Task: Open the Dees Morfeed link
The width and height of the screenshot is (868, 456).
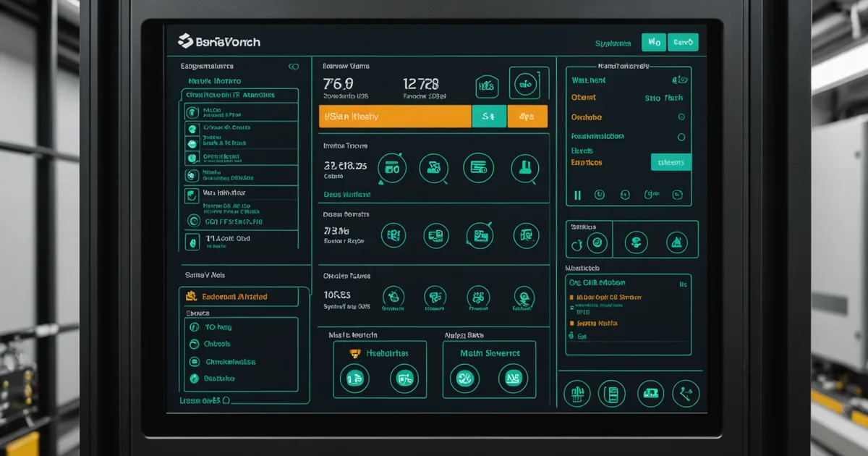Action: (346, 195)
